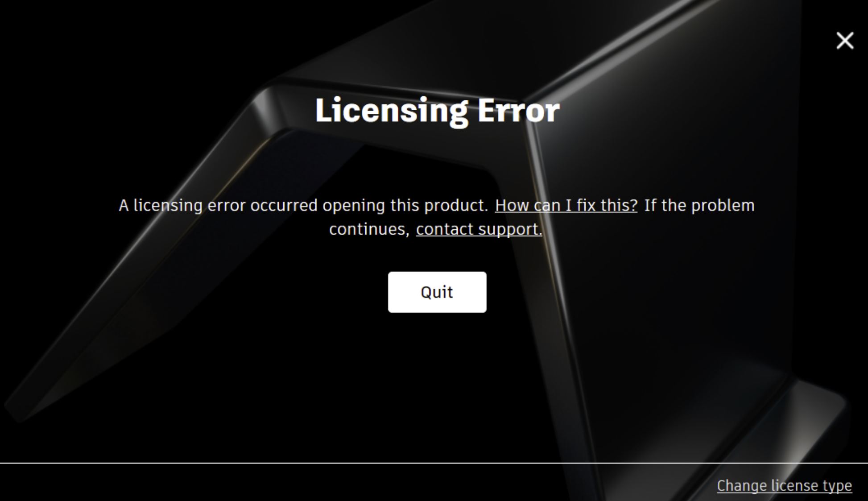This screenshot has width=868, height=501.
Task: Switch license type from the bottom link
Action: coord(784,485)
